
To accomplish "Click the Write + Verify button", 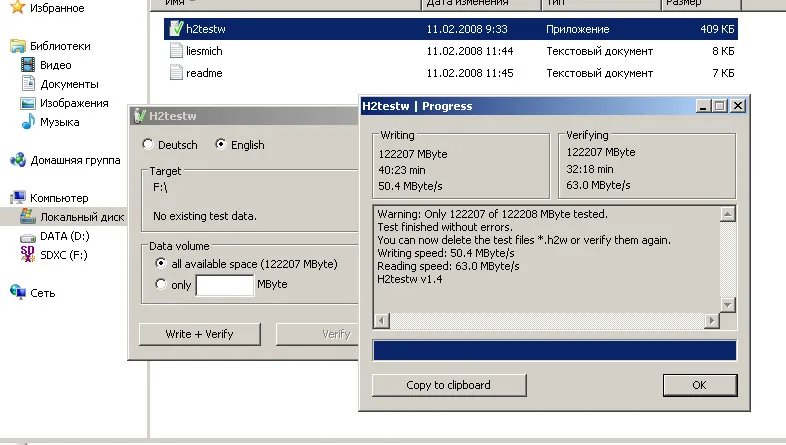I will pos(200,334).
